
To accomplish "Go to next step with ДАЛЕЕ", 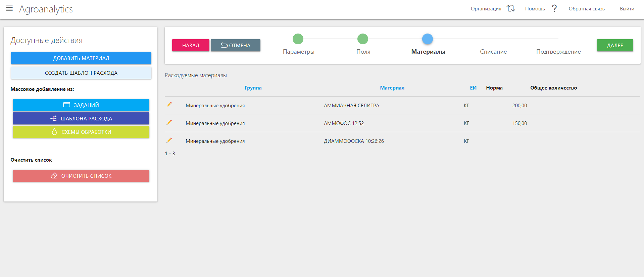I will [x=615, y=45].
